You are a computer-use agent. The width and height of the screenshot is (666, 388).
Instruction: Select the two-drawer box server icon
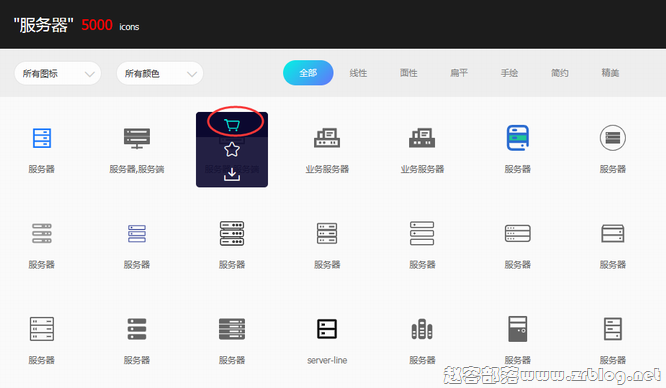pyautogui.click(x=612, y=233)
